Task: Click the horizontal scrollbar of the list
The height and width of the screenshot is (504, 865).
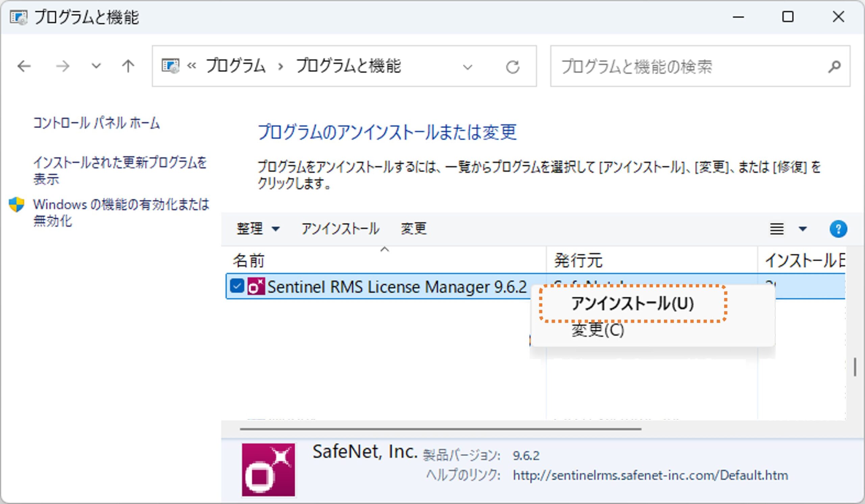Action: tap(440, 429)
